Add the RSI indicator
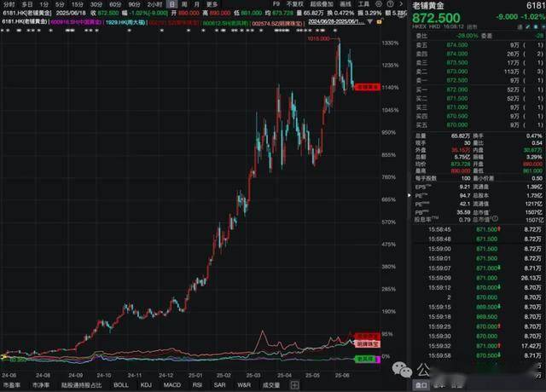 point(197,385)
